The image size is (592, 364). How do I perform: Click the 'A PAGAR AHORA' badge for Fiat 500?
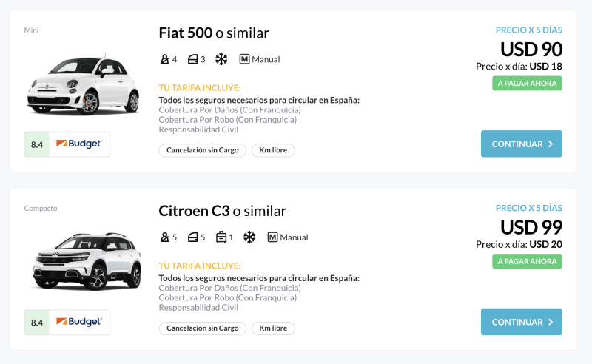coord(527,84)
